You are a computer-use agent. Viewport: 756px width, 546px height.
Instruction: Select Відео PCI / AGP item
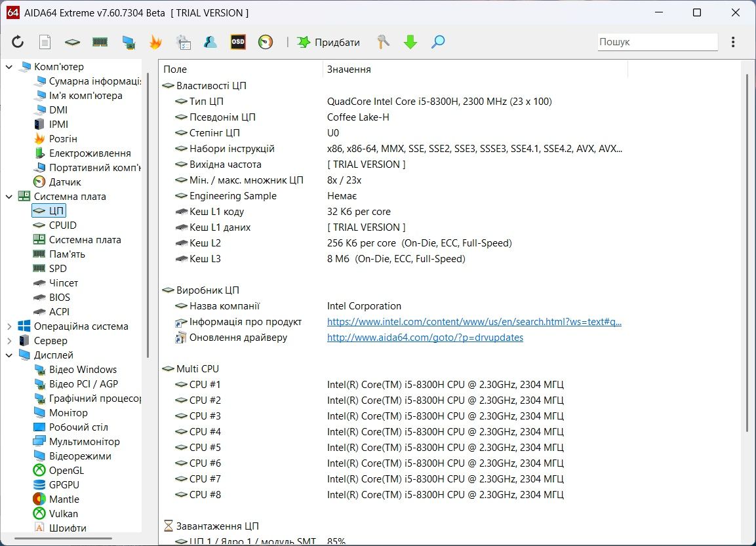tap(76, 384)
